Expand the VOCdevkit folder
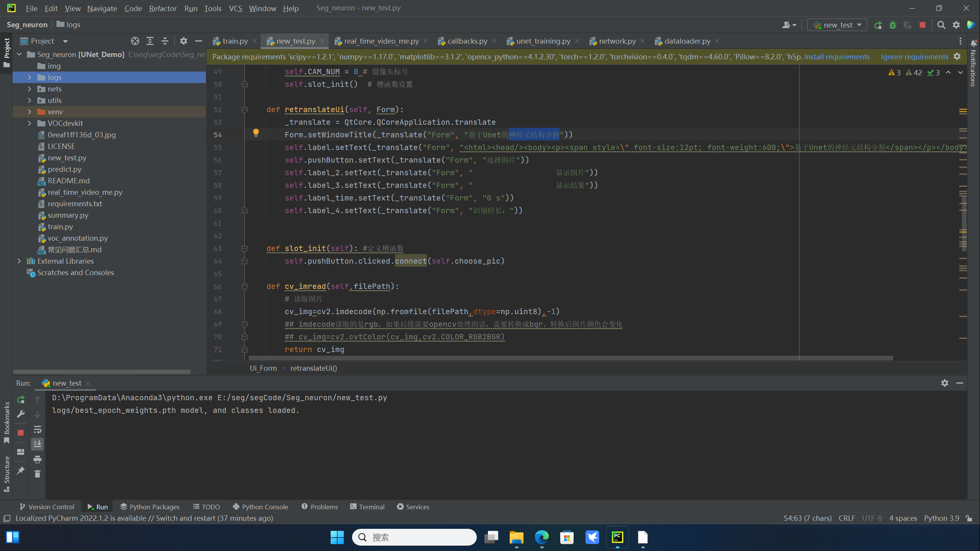Screen dimensions: 980x551 point(29,123)
